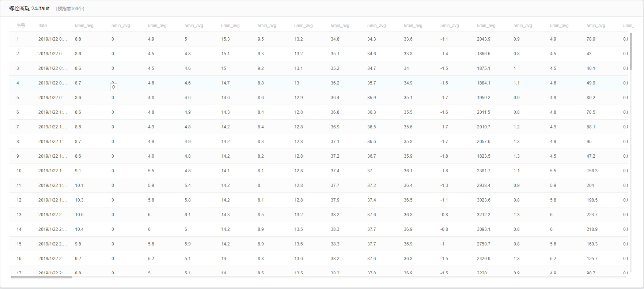Click the cell showing 3212.2
This screenshot has width=644, height=289.
tap(484, 215)
